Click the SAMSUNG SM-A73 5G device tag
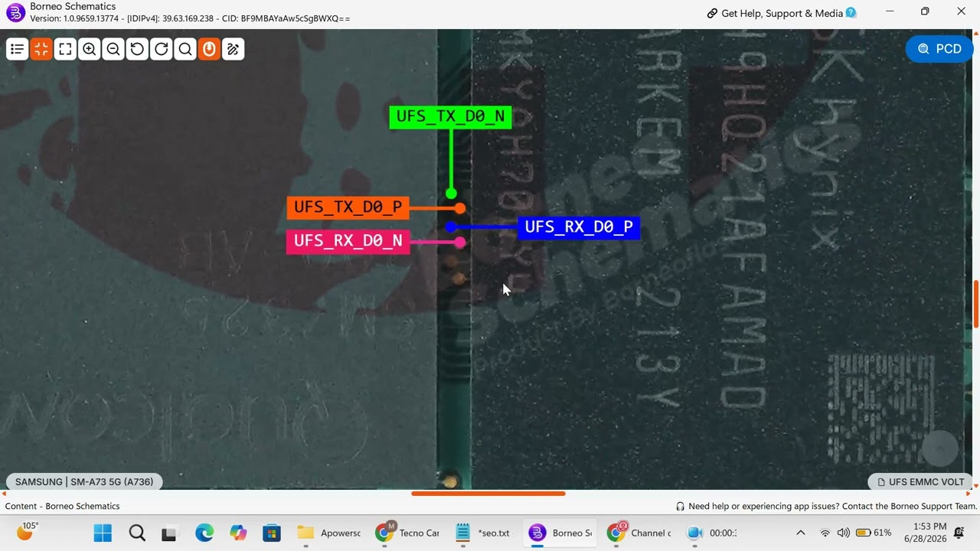Viewport: 980px width, 551px height. tap(84, 482)
